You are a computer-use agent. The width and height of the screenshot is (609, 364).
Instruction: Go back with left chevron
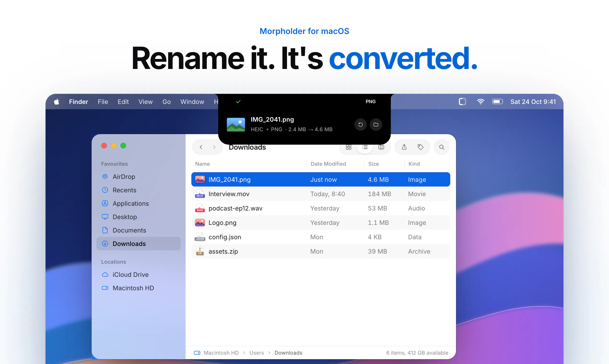[x=201, y=147]
